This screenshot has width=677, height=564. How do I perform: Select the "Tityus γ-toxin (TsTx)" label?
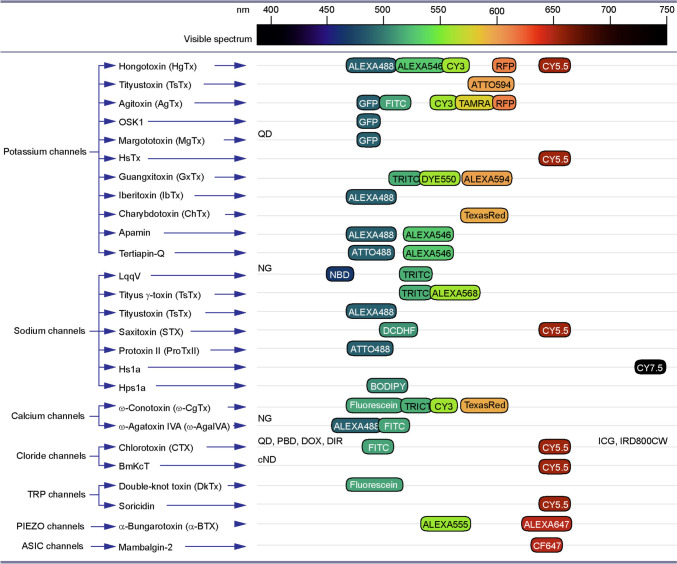pos(160,295)
